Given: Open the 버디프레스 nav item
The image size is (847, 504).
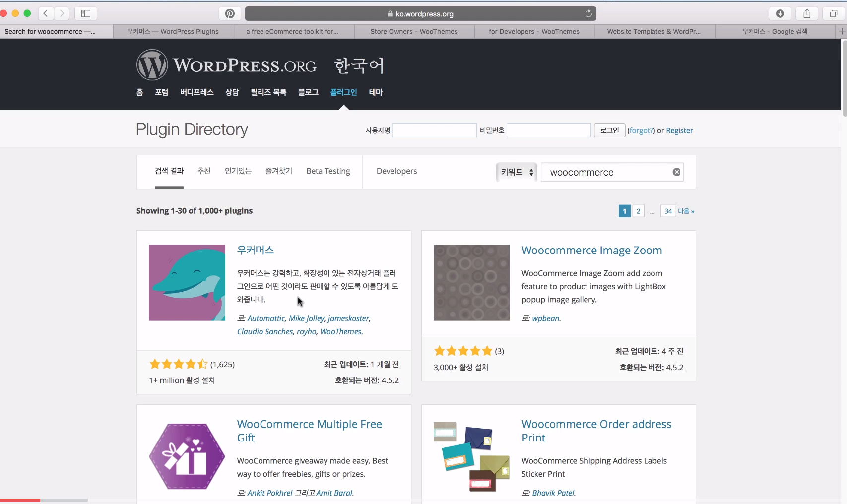Looking at the screenshot, I should tap(197, 92).
